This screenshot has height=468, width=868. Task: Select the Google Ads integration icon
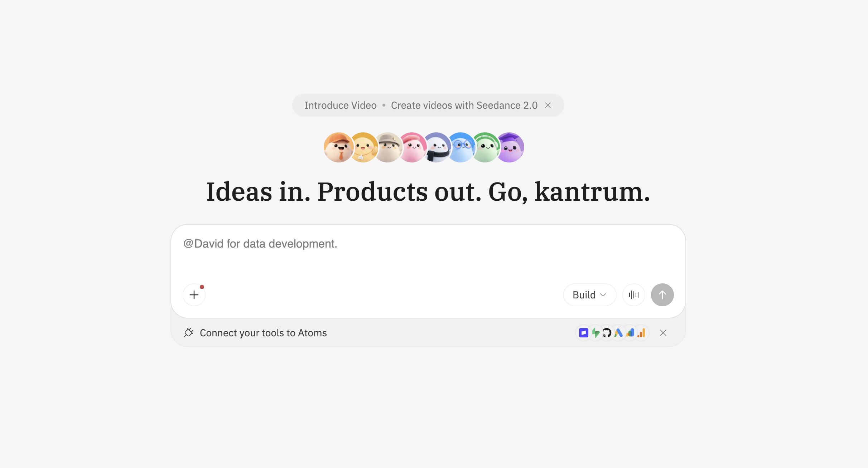[x=618, y=333]
